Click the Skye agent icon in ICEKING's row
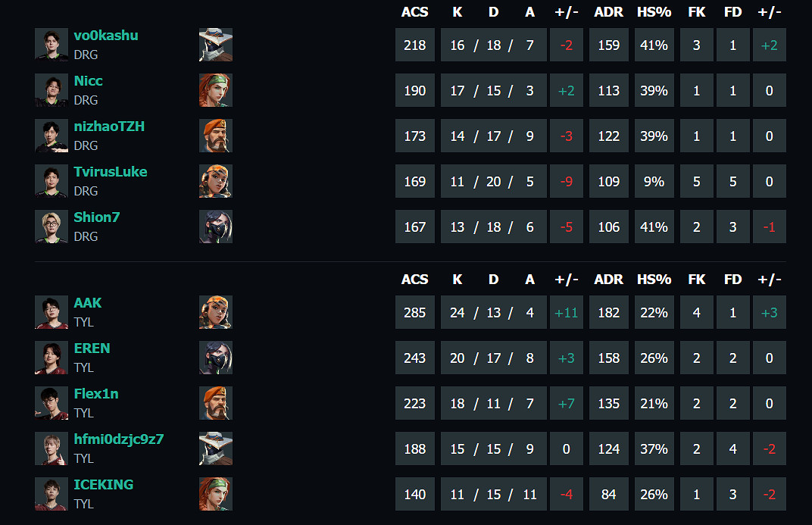Viewport: 812px width, 525px height. coord(216,494)
